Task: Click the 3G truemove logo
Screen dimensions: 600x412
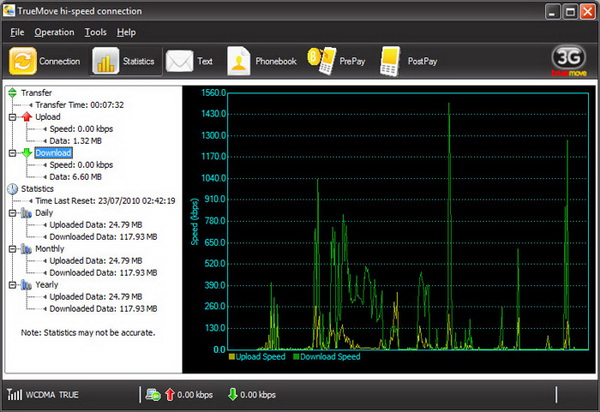Action: click(569, 61)
